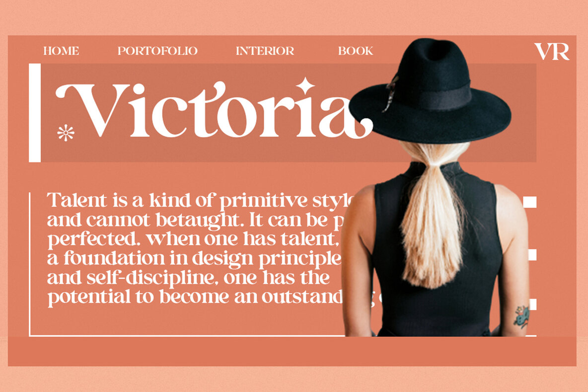Screen dimensions: 588x392
Task: Select the middle white square marker
Action: tap(532, 255)
